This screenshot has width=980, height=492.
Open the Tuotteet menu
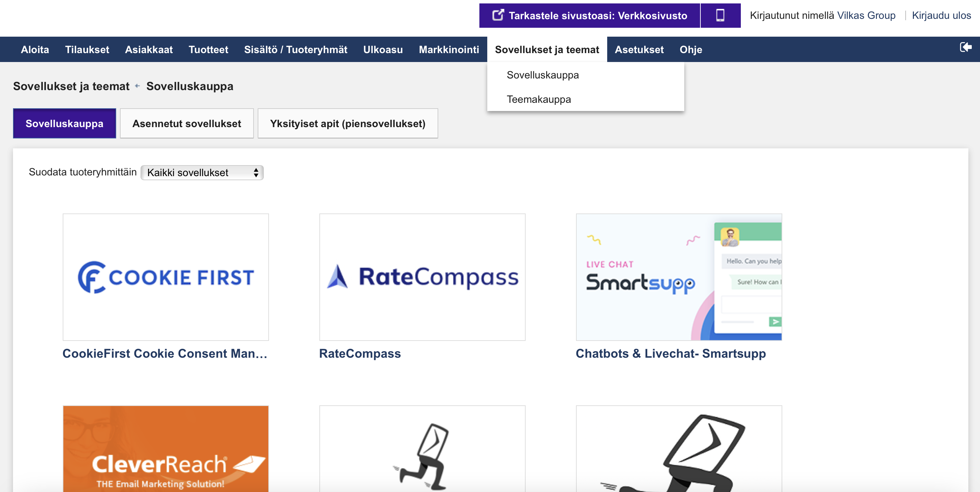click(208, 49)
